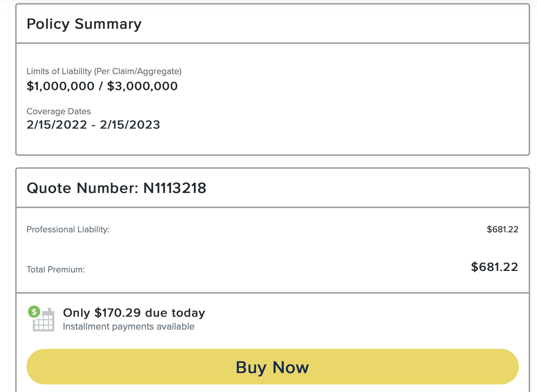Click the Professional Liability $681.22 amount
The width and height of the screenshot is (537, 392).
tap(502, 229)
